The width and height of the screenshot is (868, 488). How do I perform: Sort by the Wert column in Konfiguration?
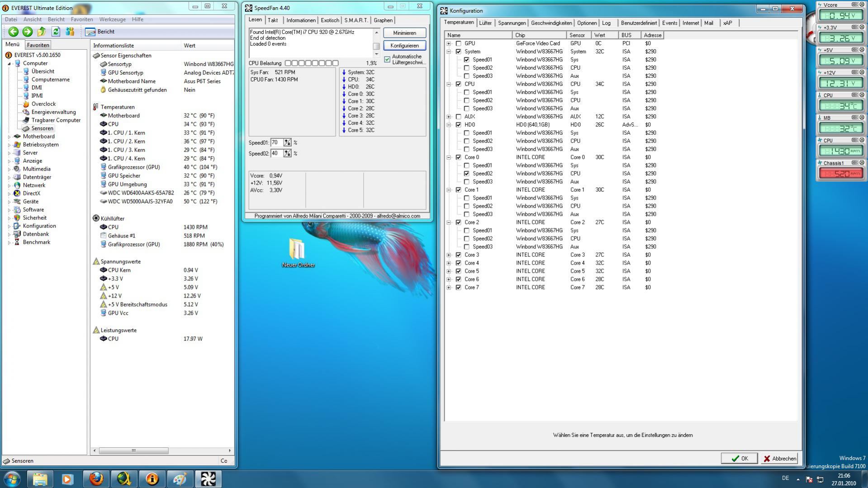[605, 35]
